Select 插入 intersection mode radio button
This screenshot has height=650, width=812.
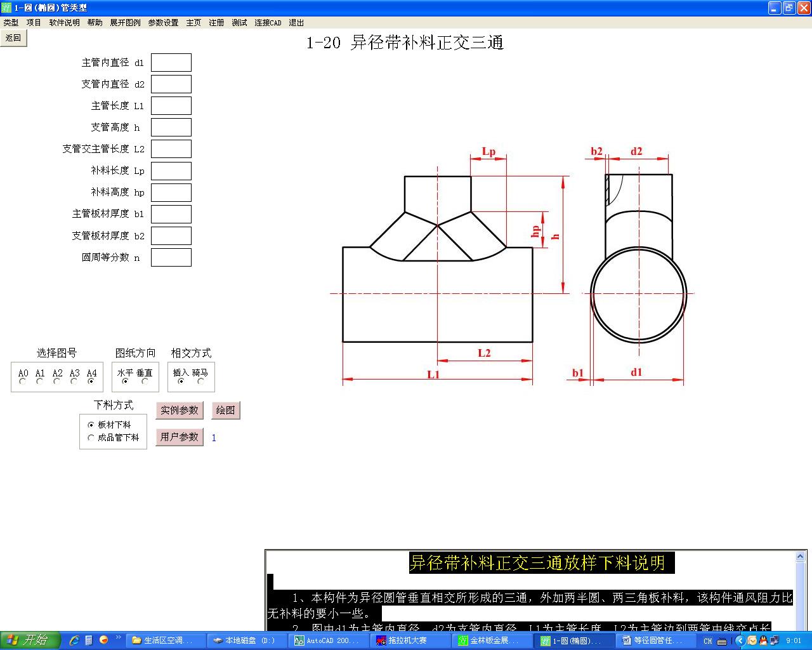point(181,381)
